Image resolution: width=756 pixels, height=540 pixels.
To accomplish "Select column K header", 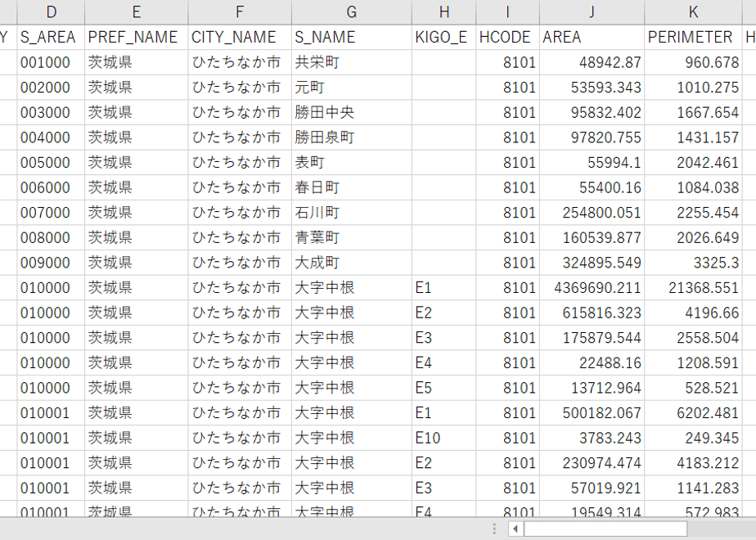I will click(x=693, y=12).
